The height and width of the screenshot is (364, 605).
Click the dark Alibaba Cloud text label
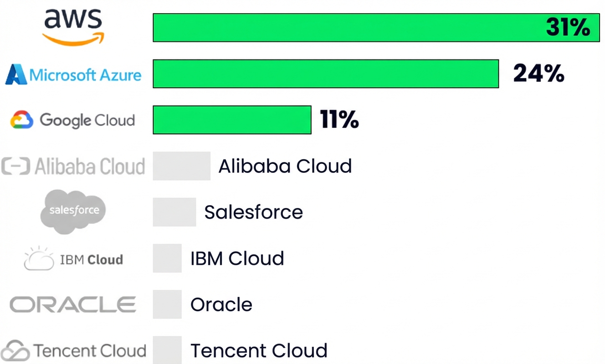tap(285, 167)
